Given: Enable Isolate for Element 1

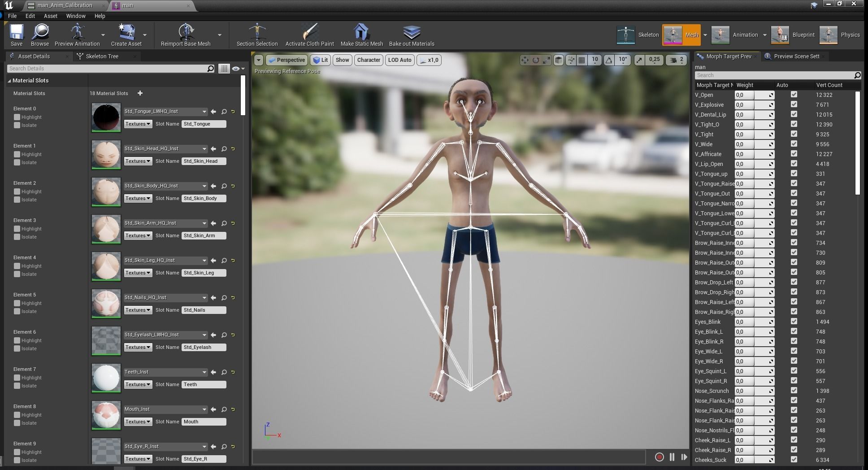Looking at the screenshot, I should [x=17, y=162].
